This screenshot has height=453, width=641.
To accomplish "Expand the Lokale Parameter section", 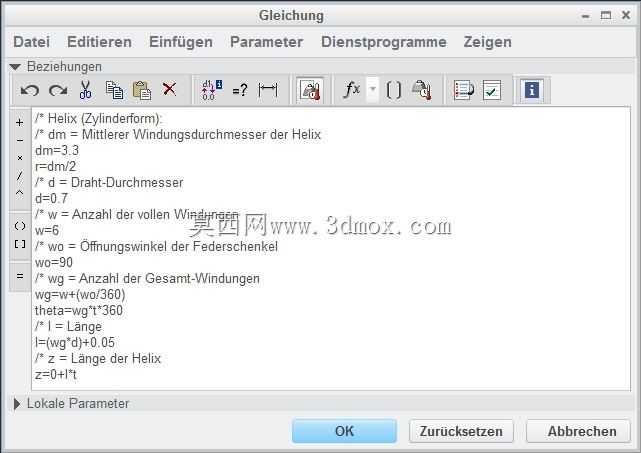I will (17, 404).
